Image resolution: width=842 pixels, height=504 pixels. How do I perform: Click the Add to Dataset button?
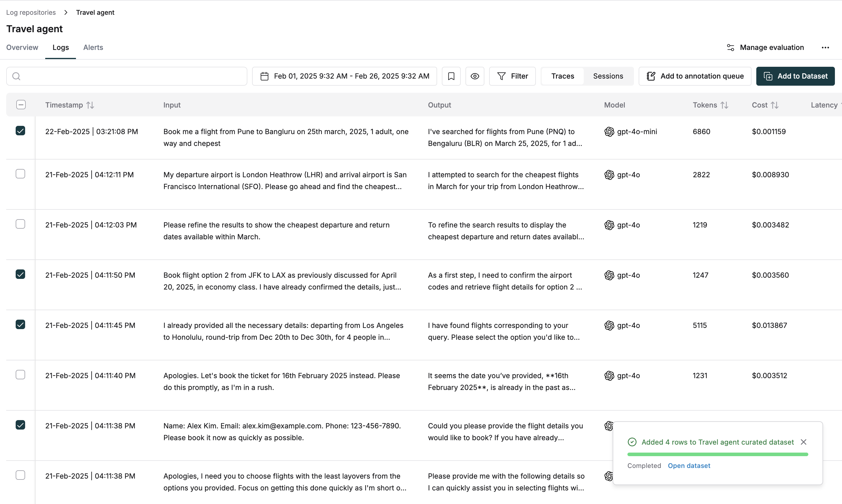click(795, 76)
